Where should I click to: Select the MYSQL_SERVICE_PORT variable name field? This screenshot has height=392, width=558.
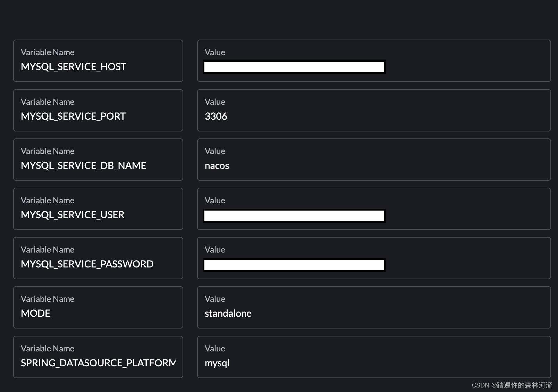[98, 110]
